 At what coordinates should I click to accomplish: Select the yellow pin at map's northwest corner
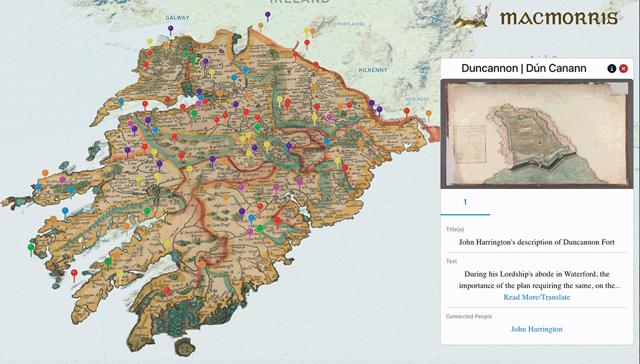[x=150, y=42]
